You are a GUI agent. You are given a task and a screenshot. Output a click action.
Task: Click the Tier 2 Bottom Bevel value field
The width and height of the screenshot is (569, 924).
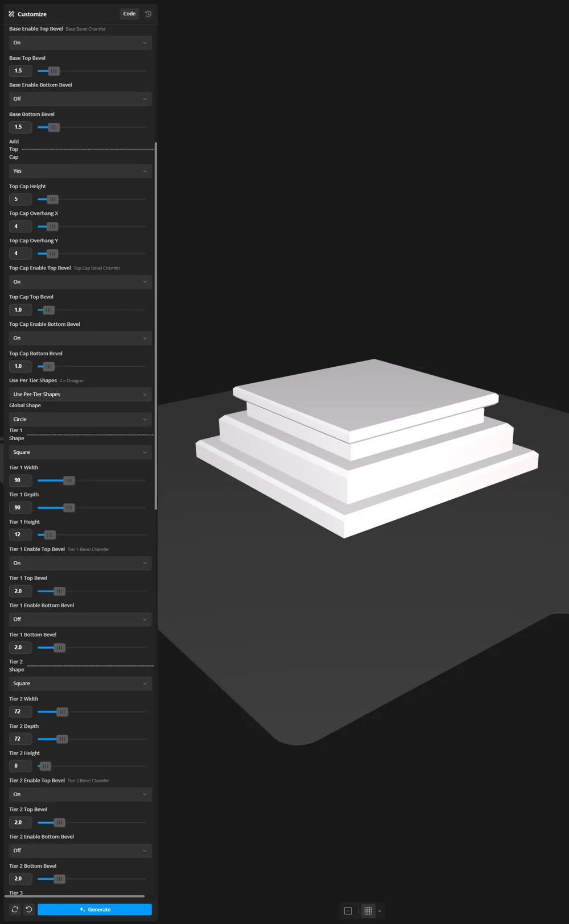coord(20,879)
